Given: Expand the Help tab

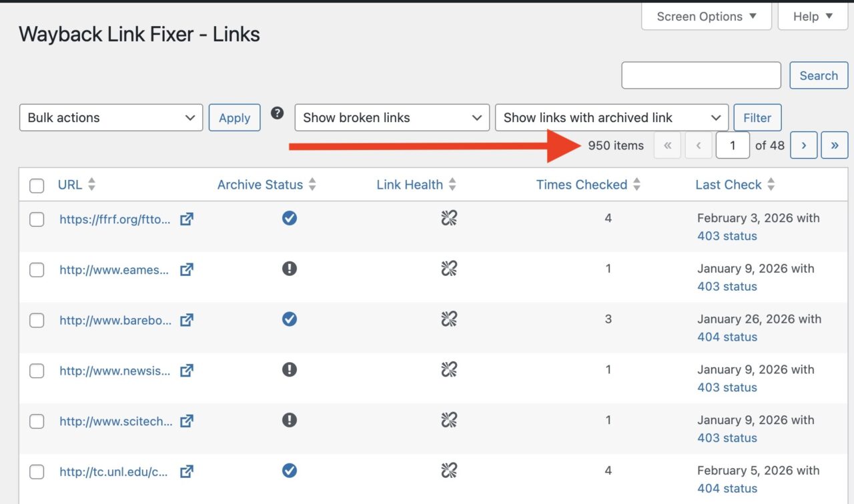Looking at the screenshot, I should (812, 17).
